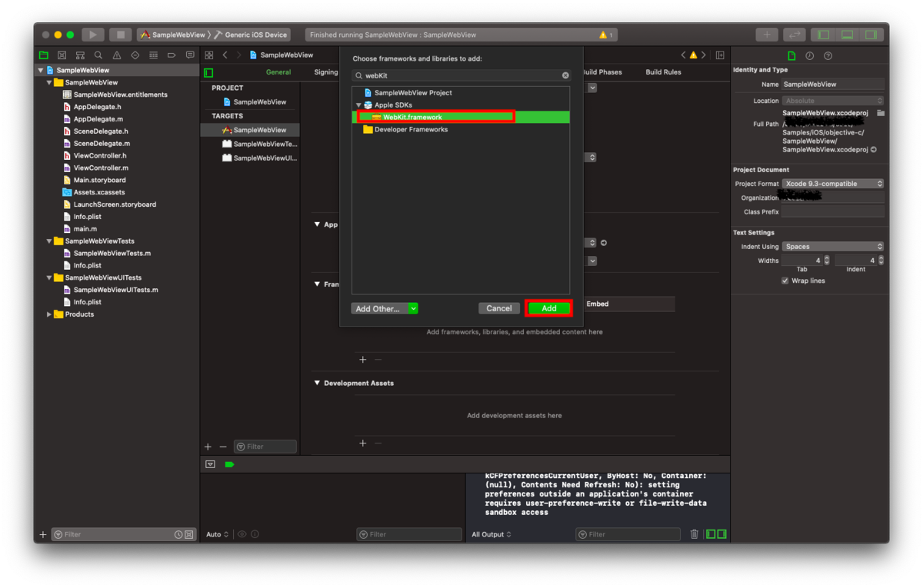Image resolution: width=923 pixels, height=588 pixels.
Task: Select the History inspector clock icon
Action: 810,56
